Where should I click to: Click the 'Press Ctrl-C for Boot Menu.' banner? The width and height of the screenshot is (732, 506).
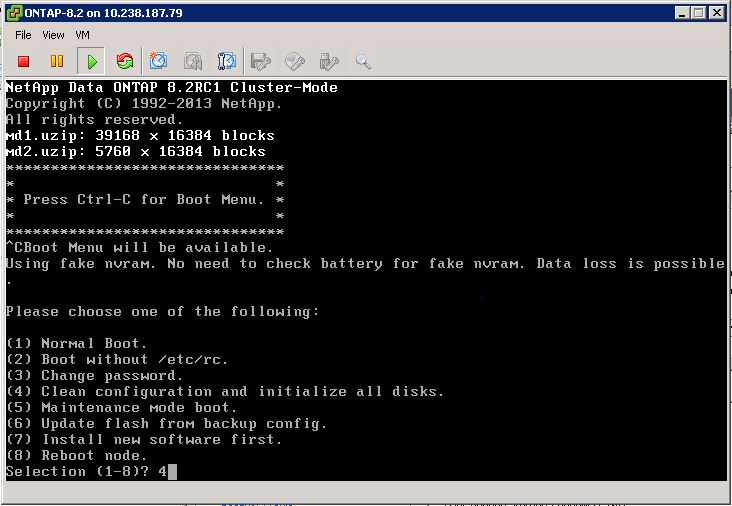[145, 200]
